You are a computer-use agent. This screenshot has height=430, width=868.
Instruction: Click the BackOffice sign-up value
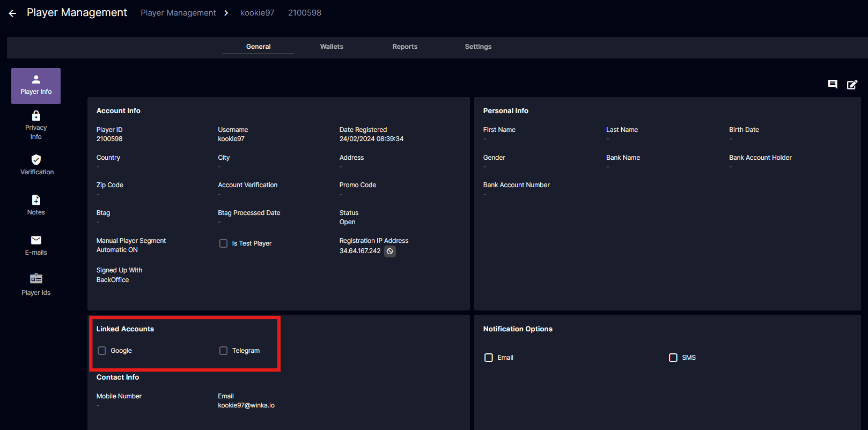point(113,280)
